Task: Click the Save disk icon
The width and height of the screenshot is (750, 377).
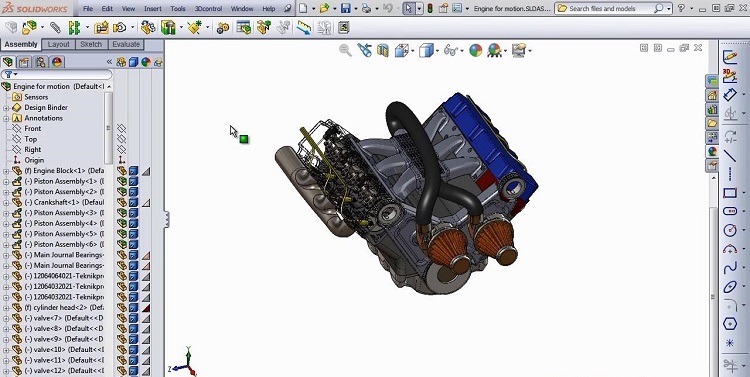Action: coord(345,8)
